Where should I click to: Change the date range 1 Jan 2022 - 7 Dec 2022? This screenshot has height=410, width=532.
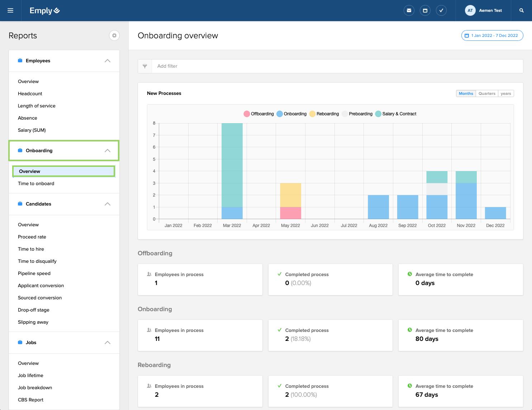point(492,35)
